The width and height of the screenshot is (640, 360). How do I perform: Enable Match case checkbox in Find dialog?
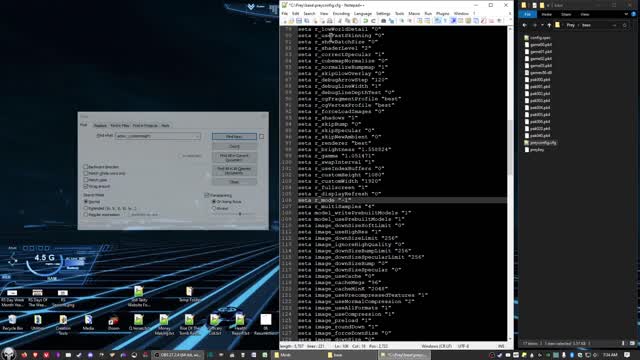coord(86,180)
